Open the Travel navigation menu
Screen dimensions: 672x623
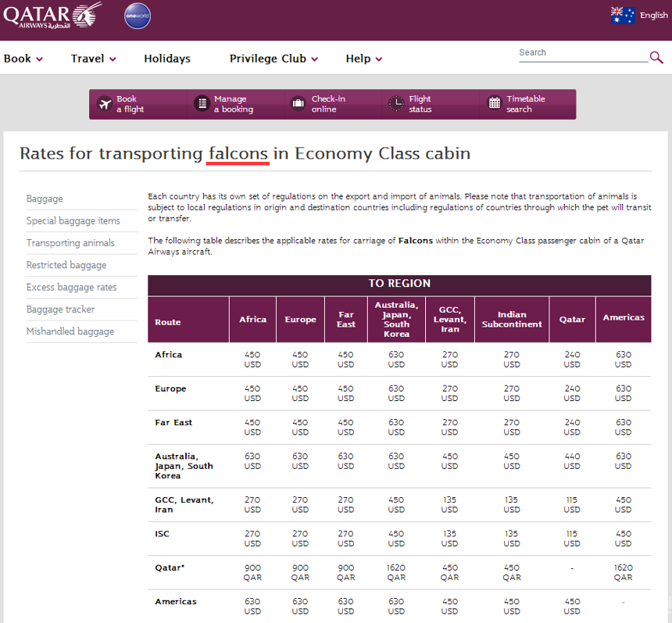click(88, 59)
